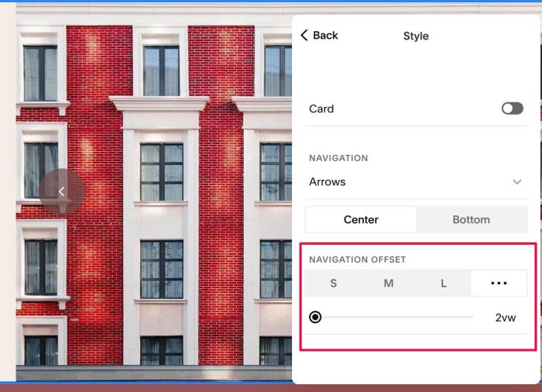This screenshot has height=392, width=542.
Task: Select the Center position tab
Action: coord(361,220)
